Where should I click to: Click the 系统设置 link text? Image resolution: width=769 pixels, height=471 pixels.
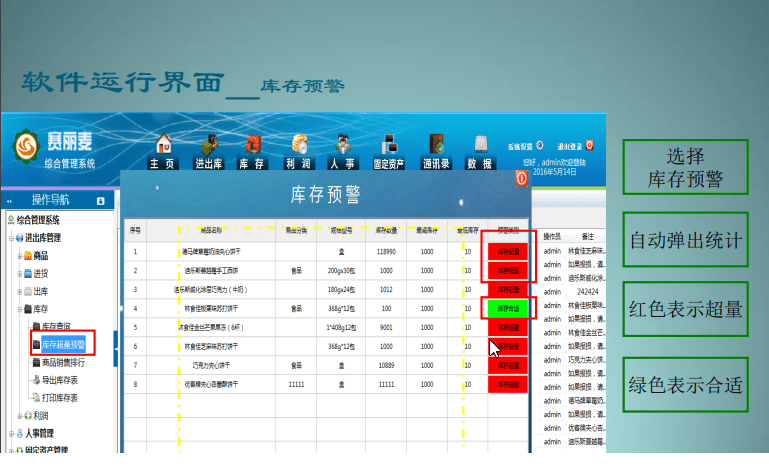(x=520, y=146)
